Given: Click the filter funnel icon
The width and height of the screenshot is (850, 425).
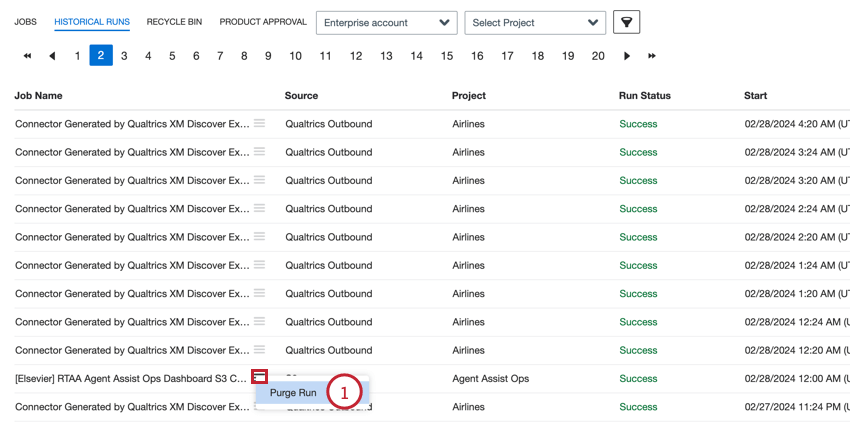Looking at the screenshot, I should 626,22.
